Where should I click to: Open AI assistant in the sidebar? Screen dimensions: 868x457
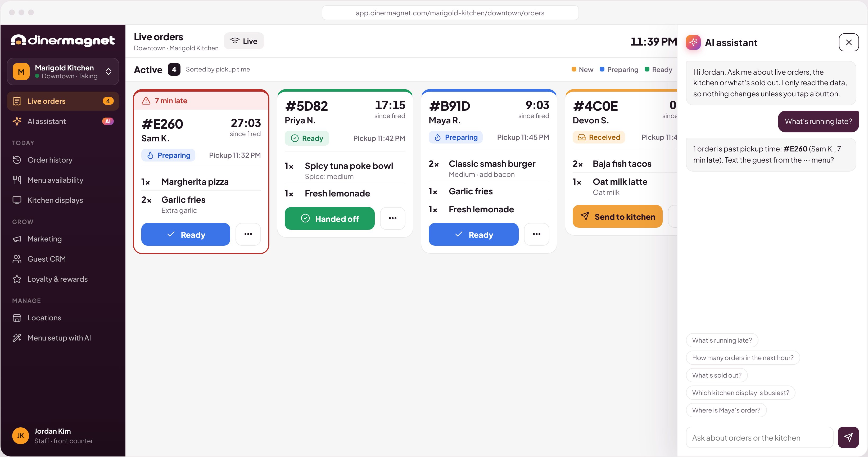tap(63, 121)
